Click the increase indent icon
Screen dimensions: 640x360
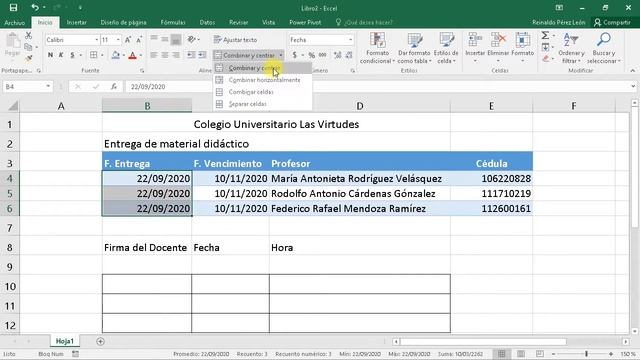(x=202, y=55)
